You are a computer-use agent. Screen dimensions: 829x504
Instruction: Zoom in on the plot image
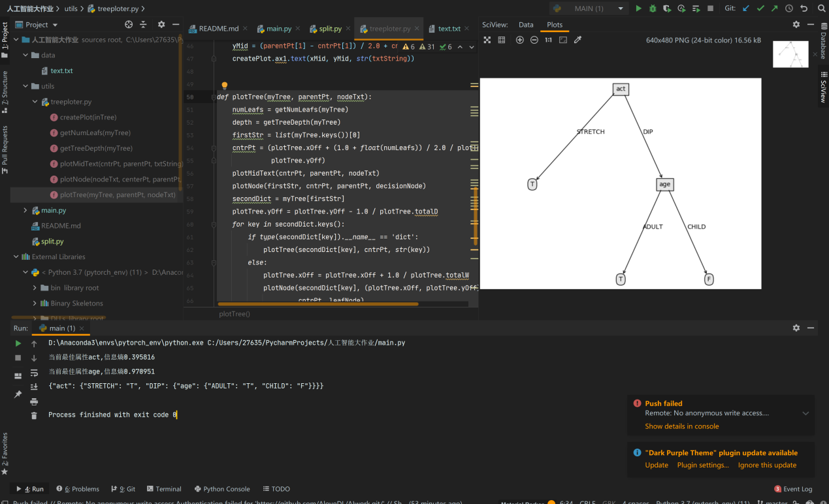click(520, 40)
